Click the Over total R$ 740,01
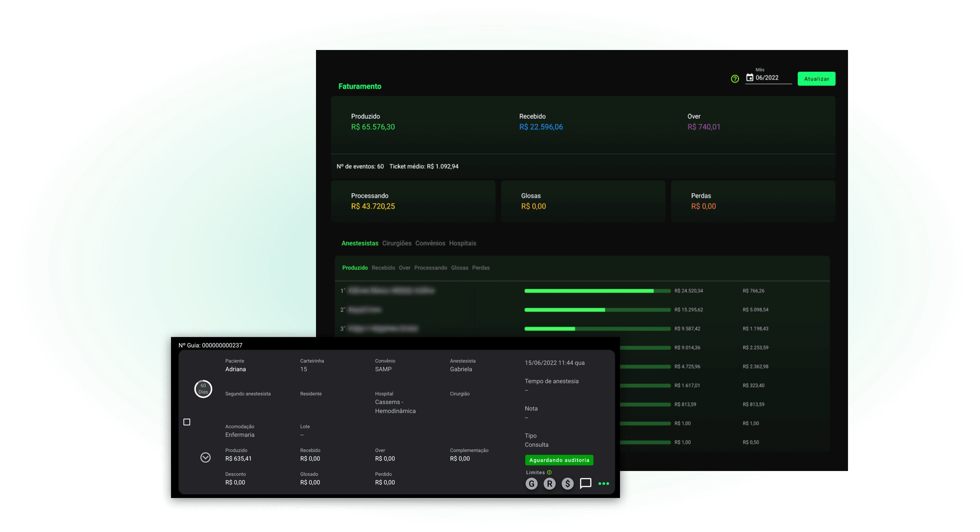The height and width of the screenshot is (532, 980). 704,127
